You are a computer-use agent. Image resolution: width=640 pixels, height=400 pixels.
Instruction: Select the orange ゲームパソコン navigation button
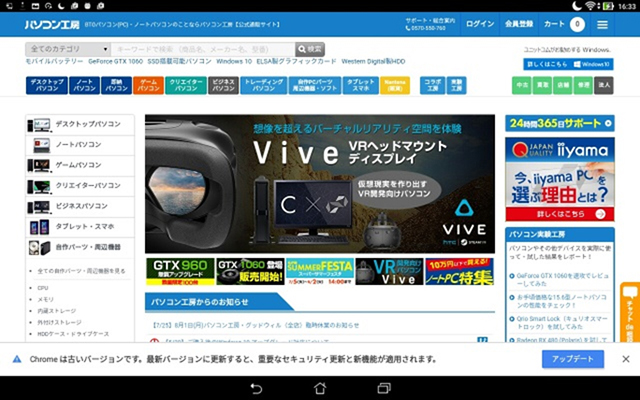click(148, 85)
